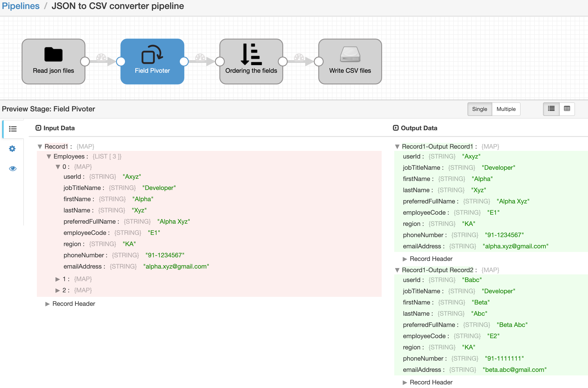Collapse the Employees list node
This screenshot has width=588, height=388.
pyautogui.click(x=49, y=157)
